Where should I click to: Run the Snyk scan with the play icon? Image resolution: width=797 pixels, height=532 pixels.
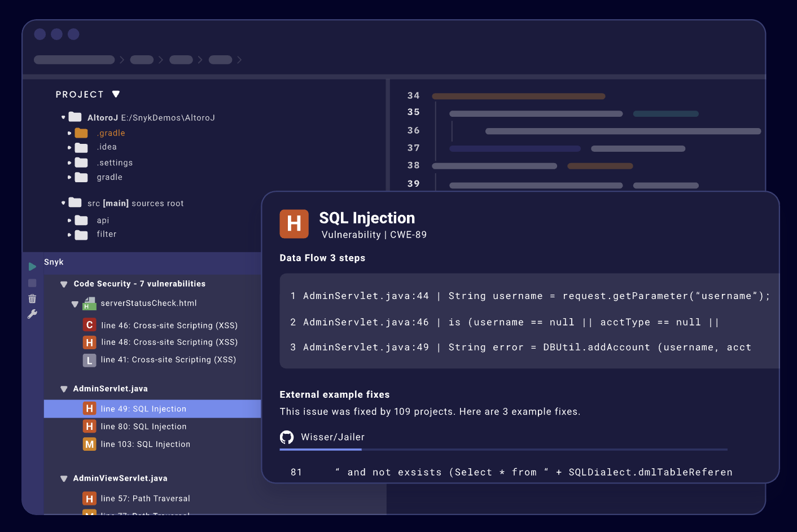tap(33, 266)
